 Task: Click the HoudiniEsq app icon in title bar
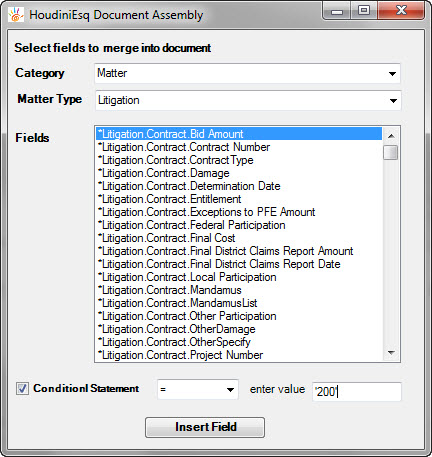pos(16,15)
